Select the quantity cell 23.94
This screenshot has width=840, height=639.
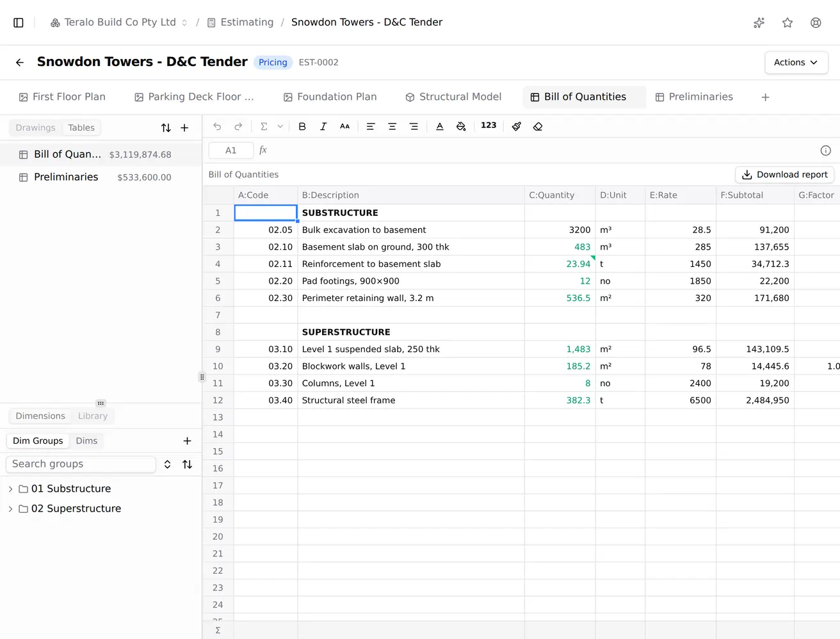(560, 264)
